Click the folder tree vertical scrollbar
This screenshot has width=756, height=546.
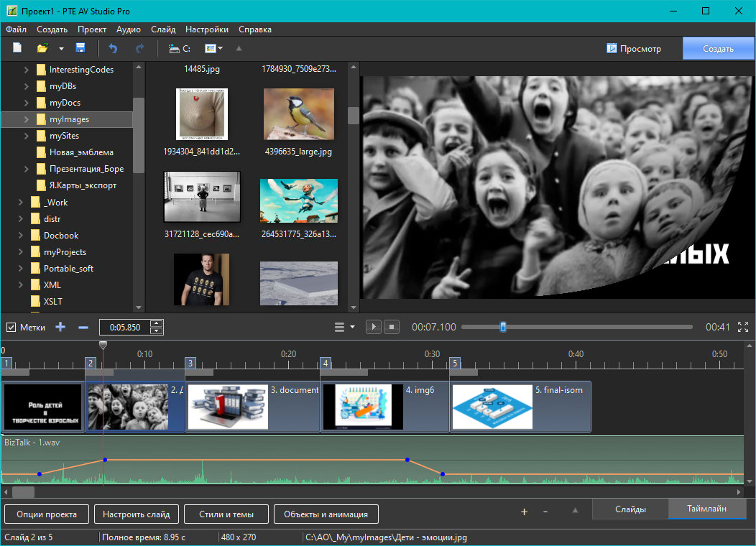click(139, 135)
